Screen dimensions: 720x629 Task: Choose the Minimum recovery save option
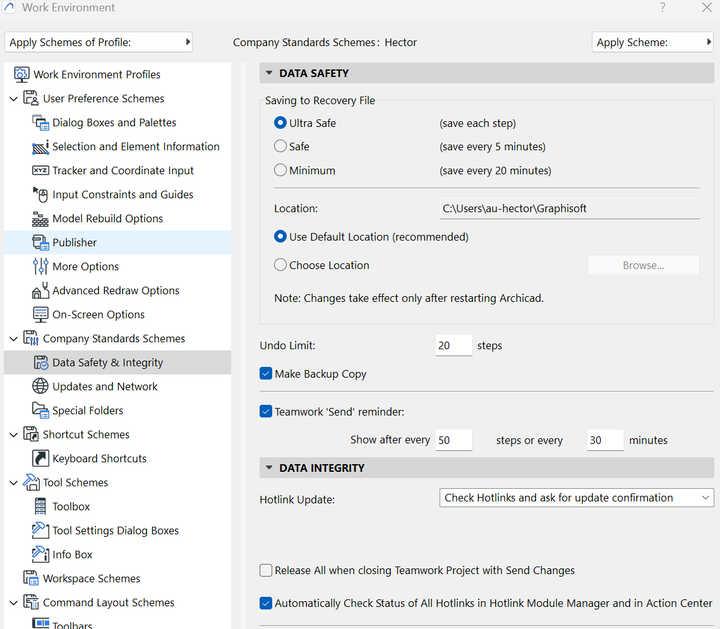coord(281,171)
